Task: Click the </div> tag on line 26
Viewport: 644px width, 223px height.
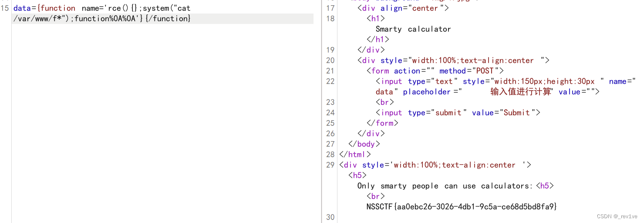Action: coord(371,134)
